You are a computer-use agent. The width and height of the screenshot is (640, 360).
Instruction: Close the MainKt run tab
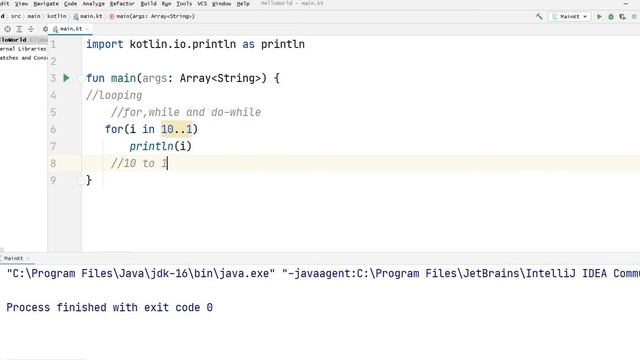pyautogui.click(x=28, y=258)
